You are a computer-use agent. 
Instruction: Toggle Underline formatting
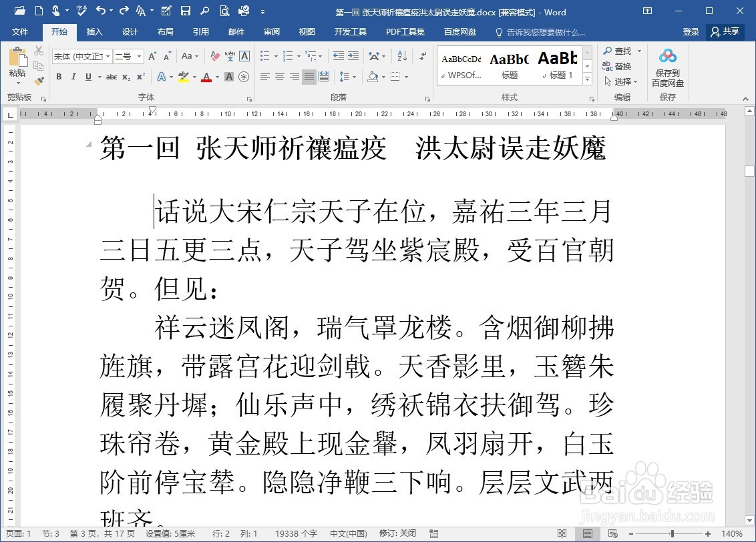(x=88, y=77)
